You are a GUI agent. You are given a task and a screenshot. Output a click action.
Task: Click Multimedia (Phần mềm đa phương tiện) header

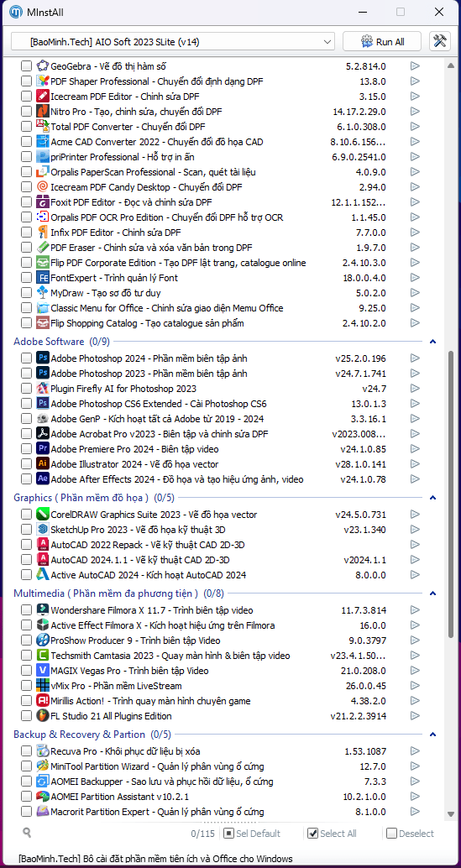pyautogui.click(x=118, y=593)
